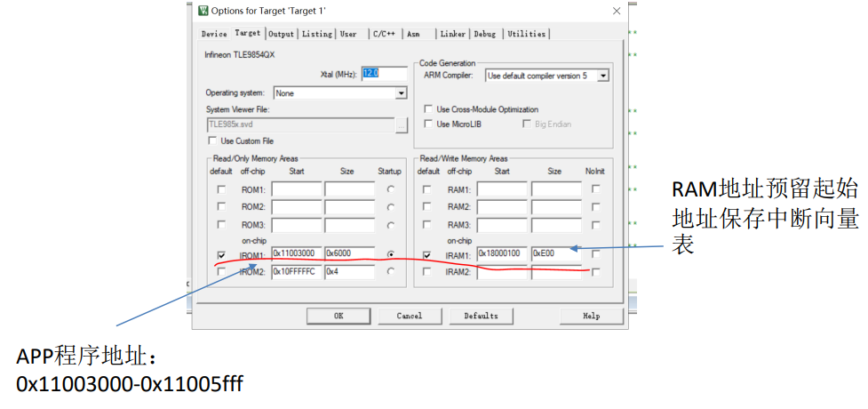The image size is (868, 409).
Task: Open the Asm tab
Action: pos(414,34)
